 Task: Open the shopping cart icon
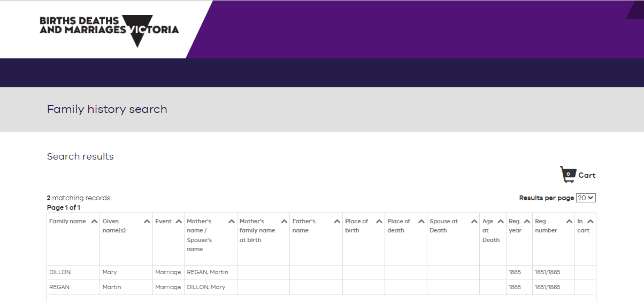[x=568, y=175]
